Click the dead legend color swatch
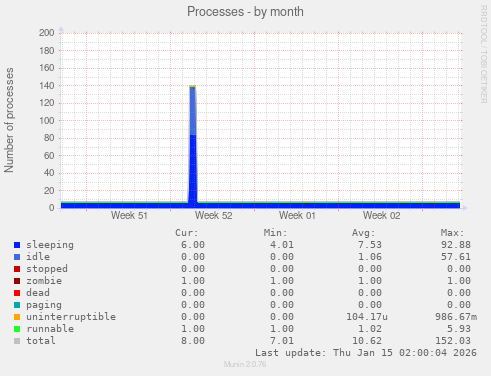This screenshot has width=491, height=376. point(17,293)
